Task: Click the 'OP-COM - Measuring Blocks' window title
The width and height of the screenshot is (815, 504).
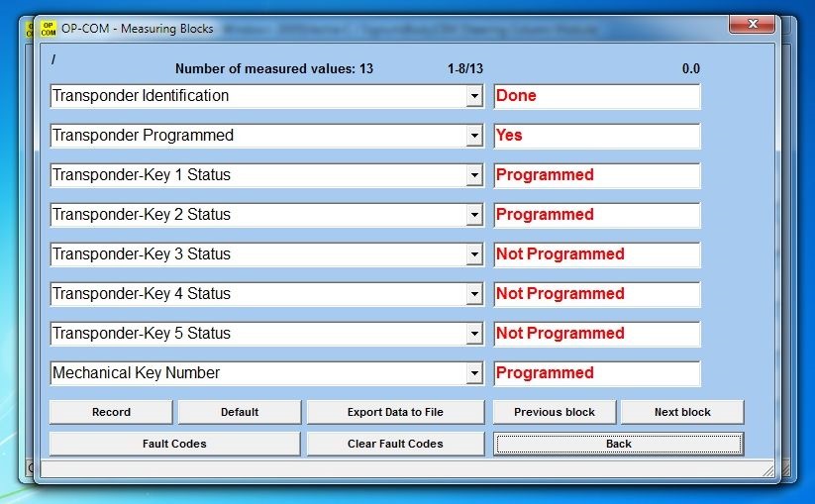Action: pyautogui.click(x=138, y=29)
